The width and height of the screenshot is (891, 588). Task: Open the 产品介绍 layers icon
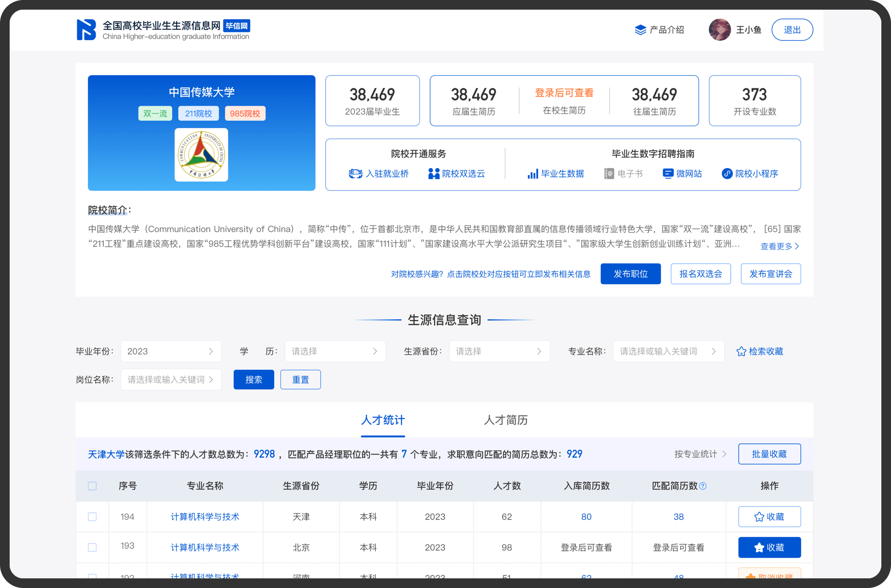point(640,30)
